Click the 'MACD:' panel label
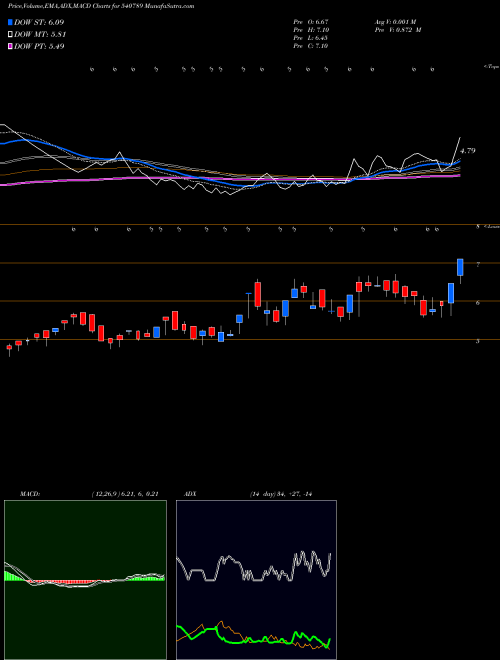 [x=30, y=494]
